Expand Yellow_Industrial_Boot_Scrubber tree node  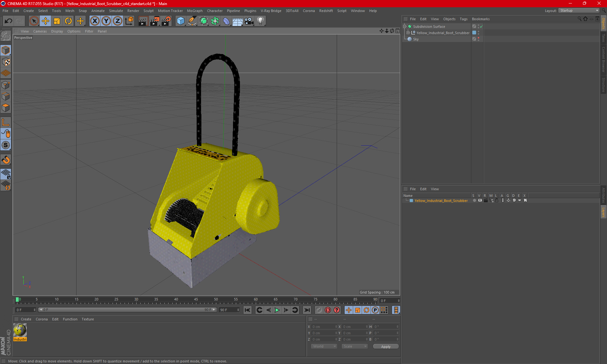coord(408,33)
